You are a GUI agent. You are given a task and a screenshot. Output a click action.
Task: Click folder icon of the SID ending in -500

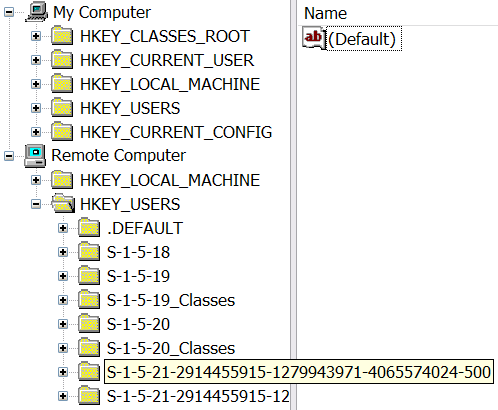point(89,372)
